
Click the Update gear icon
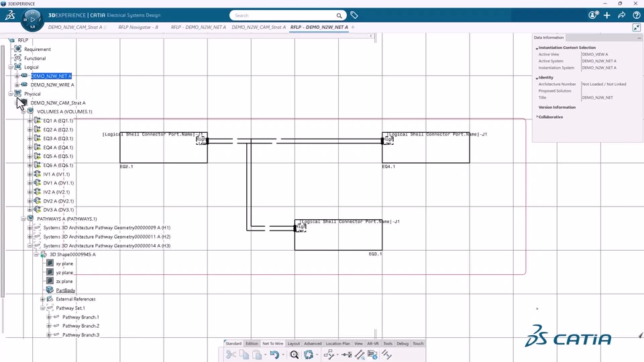tap(309, 355)
